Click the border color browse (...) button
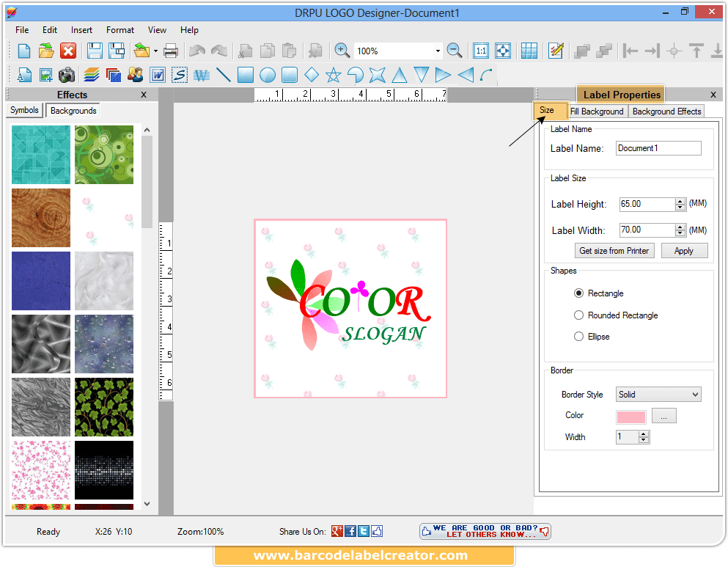728x567 pixels. [664, 416]
